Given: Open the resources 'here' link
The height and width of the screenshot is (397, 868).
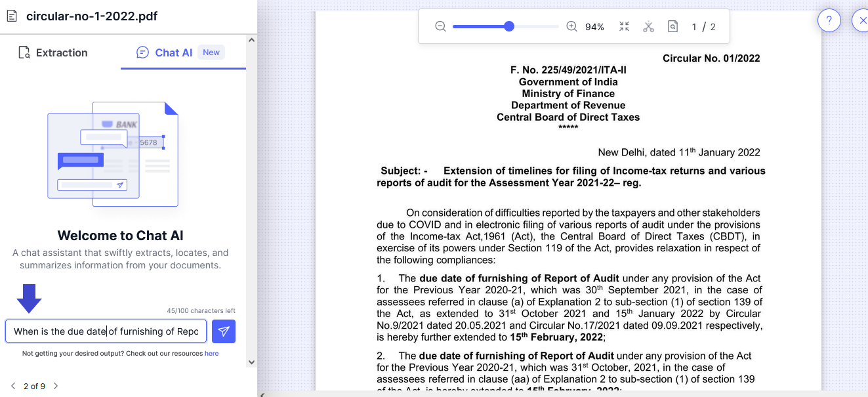Looking at the screenshot, I should point(211,353).
